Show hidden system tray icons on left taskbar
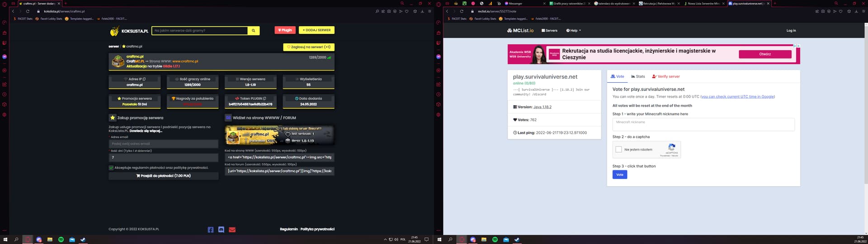 point(385,239)
